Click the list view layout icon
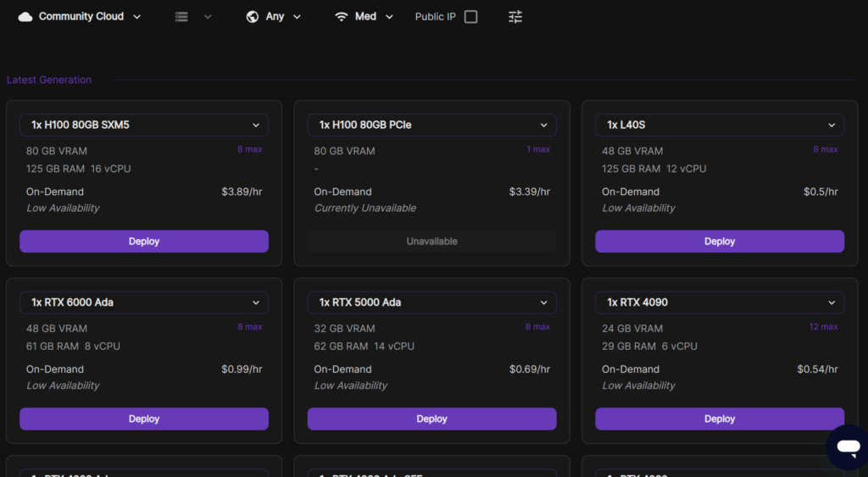Viewport: 868px width, 477px height. (x=181, y=17)
